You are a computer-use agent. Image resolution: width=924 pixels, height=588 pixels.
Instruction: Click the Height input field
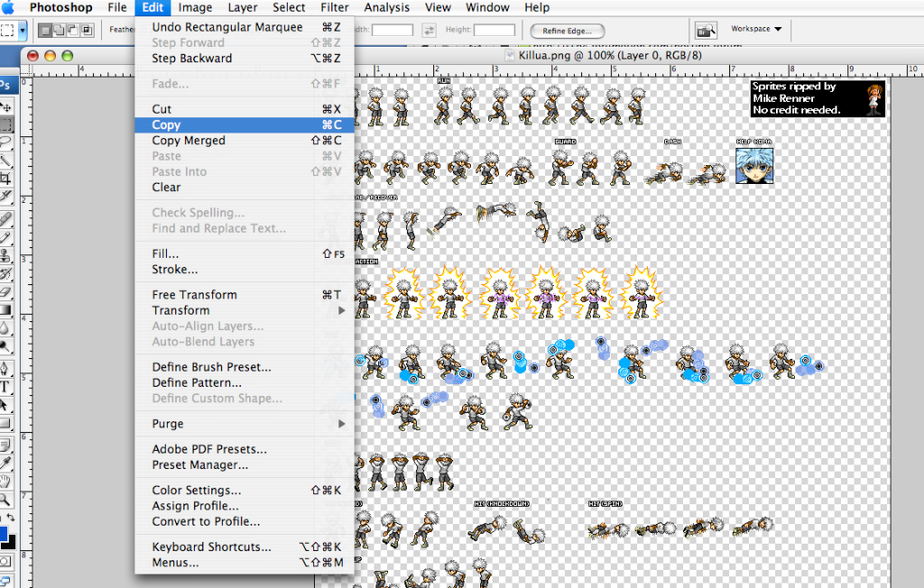(494, 30)
